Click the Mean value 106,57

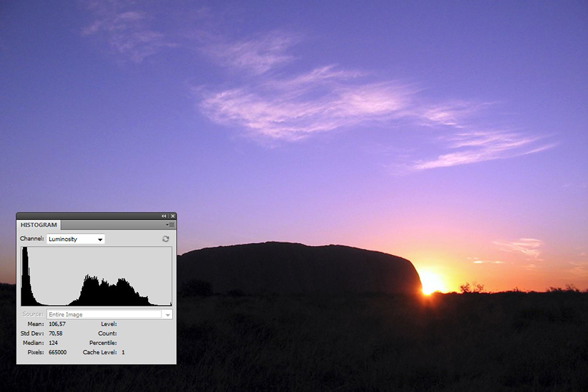(x=57, y=324)
